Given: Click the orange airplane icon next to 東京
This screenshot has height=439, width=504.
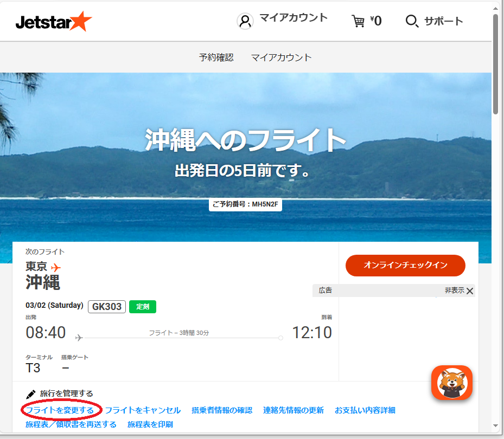Looking at the screenshot, I should click(55, 267).
